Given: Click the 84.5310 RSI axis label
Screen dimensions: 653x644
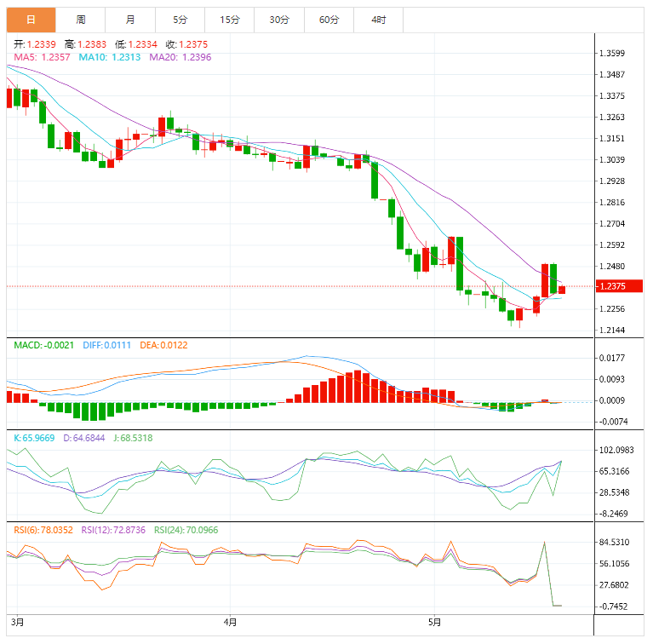Looking at the screenshot, I should (x=614, y=543).
